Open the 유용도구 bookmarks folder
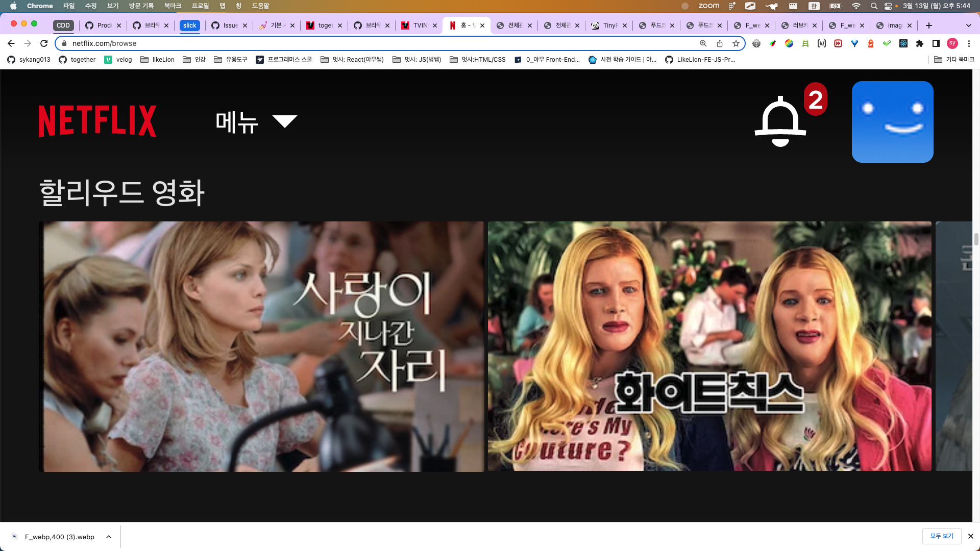Screen dimensions: 980x551 (x=231, y=60)
